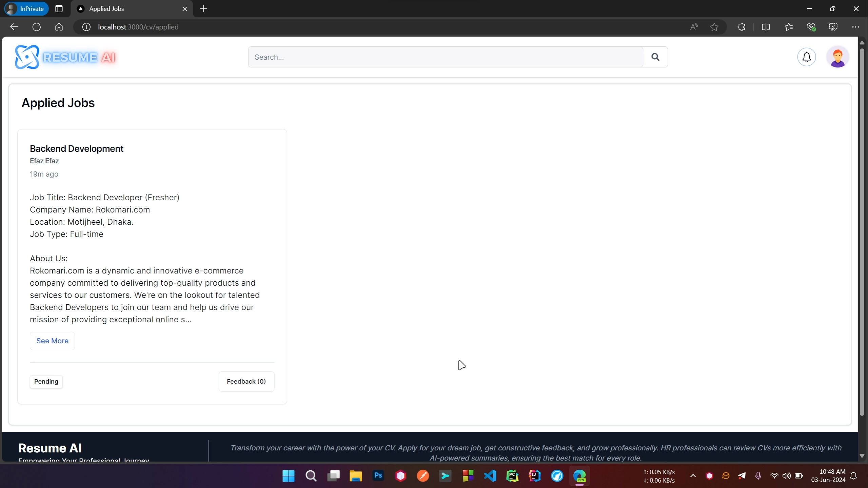Open browser Extensions puzzle icon

pos(741,27)
